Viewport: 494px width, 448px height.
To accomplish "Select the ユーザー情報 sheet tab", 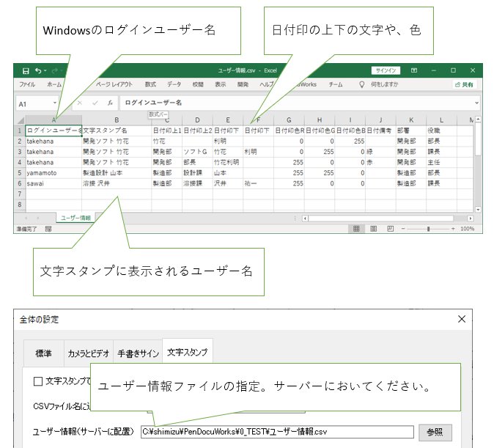I will click(75, 218).
